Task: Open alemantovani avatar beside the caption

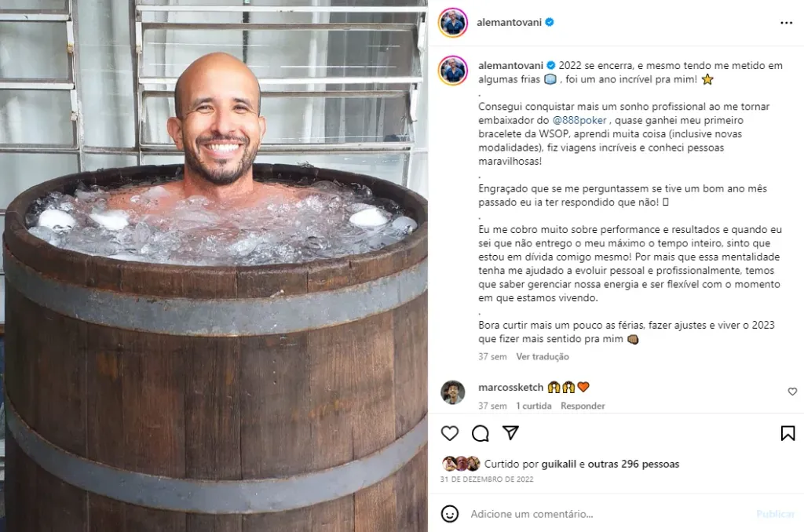Action: [453, 70]
